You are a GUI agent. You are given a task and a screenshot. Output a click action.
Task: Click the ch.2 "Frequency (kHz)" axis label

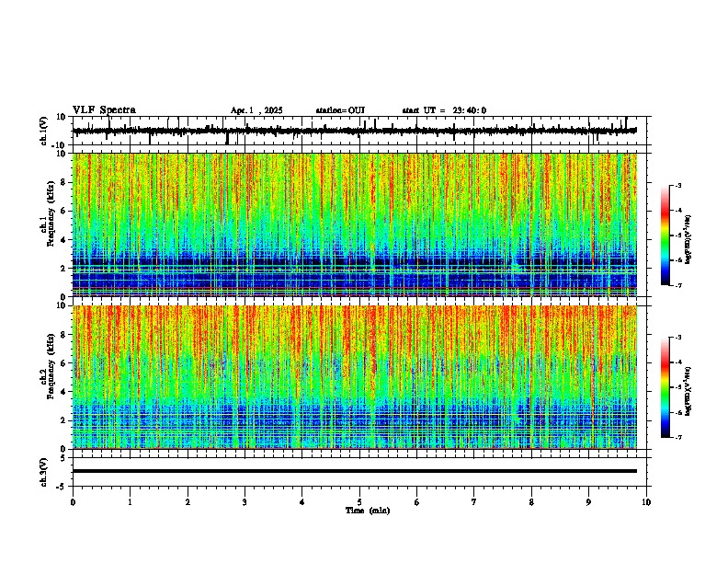click(x=51, y=366)
